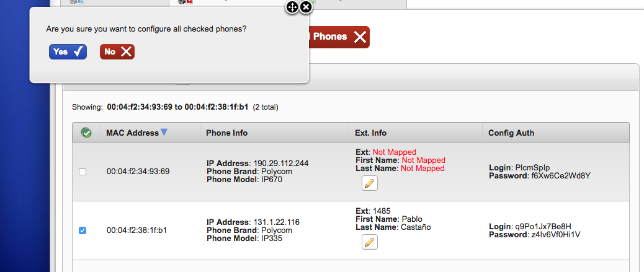Screen dimensions: 644x272
Task: Uncheck the box for 00:04:f2:38:1f:b1
Action: pyautogui.click(x=83, y=230)
